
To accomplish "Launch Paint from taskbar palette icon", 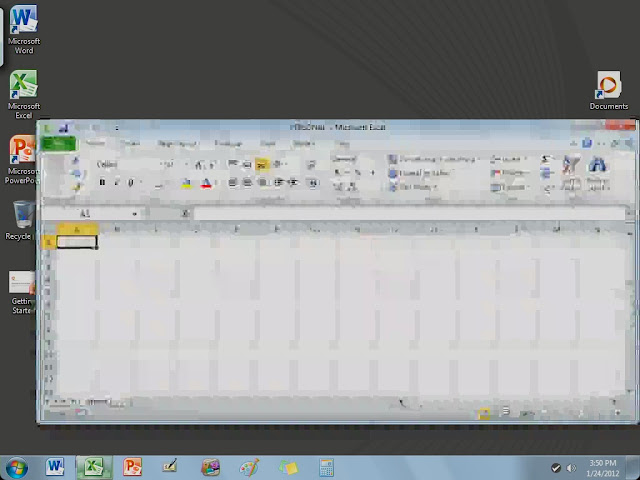I will click(x=249, y=467).
